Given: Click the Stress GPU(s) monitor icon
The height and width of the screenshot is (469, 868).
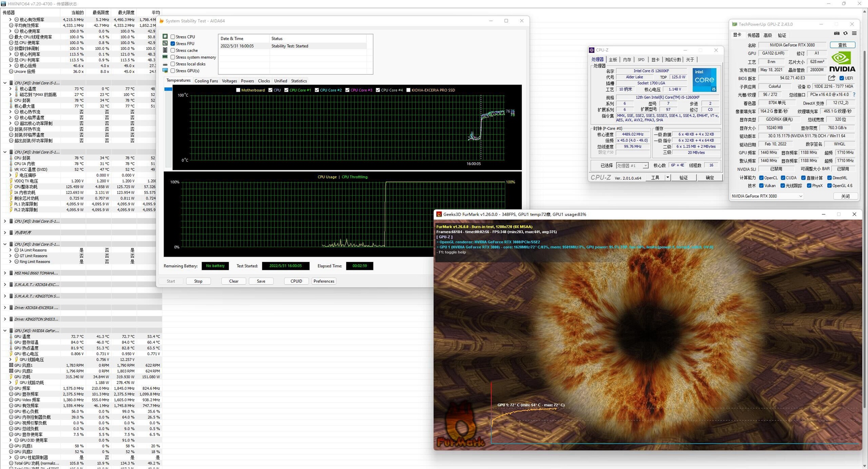Looking at the screenshot, I should [x=165, y=70].
